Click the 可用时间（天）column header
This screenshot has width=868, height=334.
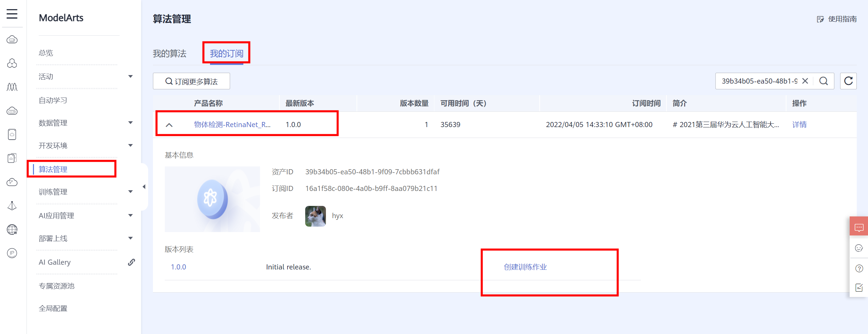click(x=464, y=103)
